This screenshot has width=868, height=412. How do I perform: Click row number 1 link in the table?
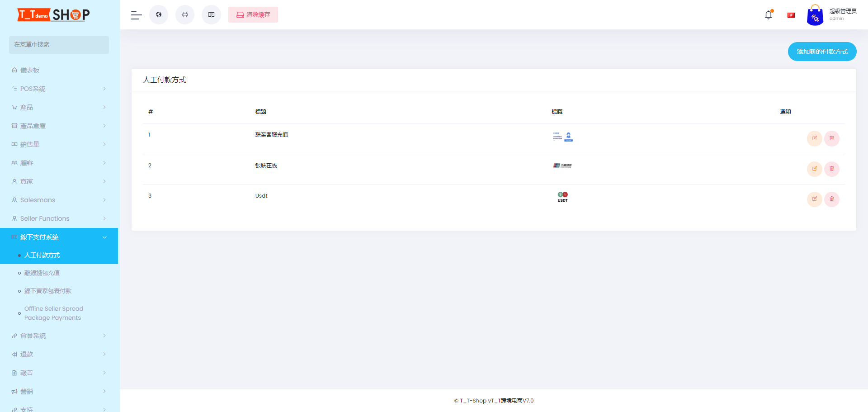(x=150, y=134)
